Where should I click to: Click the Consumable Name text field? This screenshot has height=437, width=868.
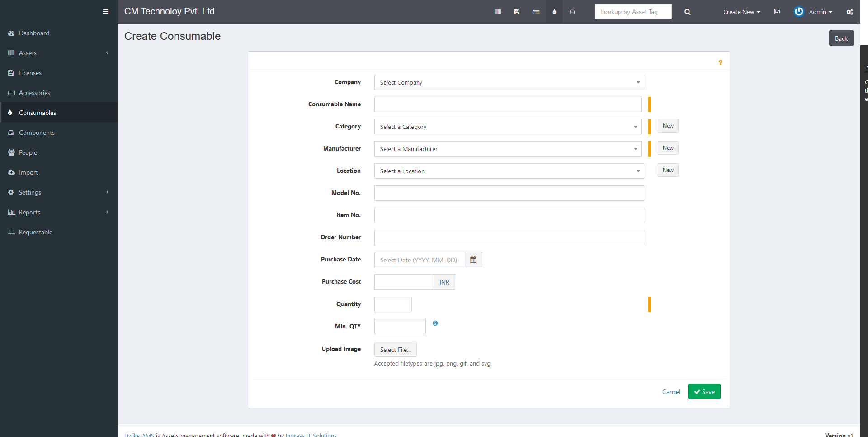tap(507, 104)
